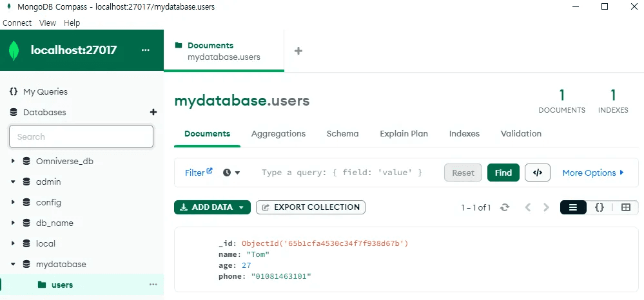
Task: Click the plus icon to create database
Action: point(153,112)
